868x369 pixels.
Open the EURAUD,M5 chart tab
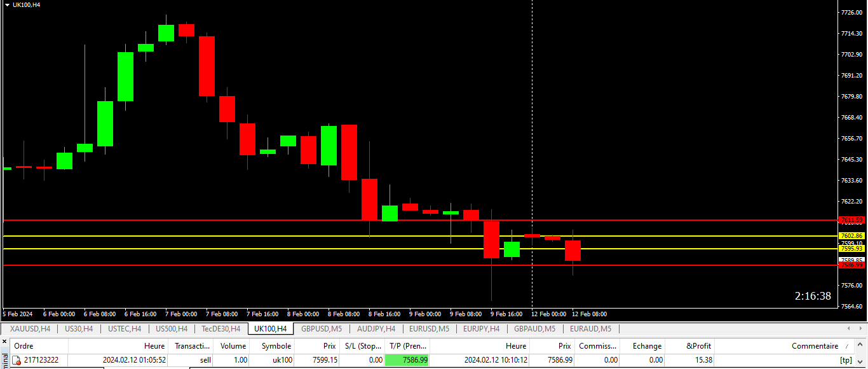tap(590, 329)
